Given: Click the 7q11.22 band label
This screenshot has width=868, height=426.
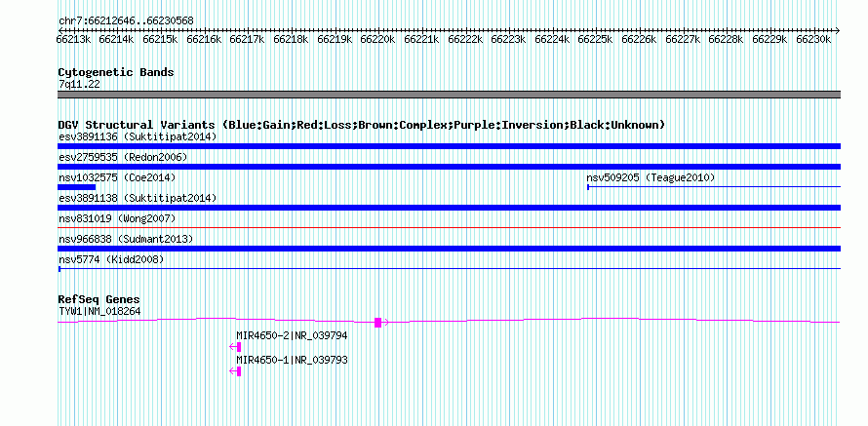Looking at the screenshot, I should pos(79,84).
